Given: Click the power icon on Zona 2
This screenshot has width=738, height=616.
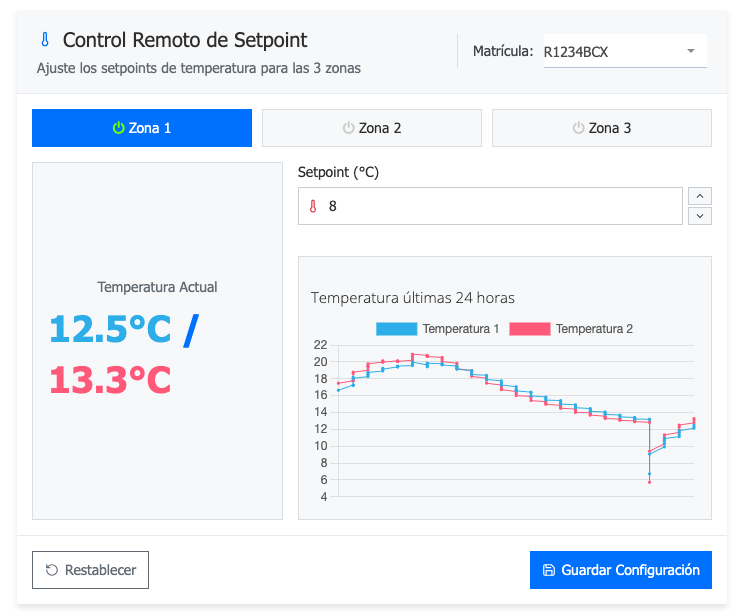Looking at the screenshot, I should (x=348, y=128).
